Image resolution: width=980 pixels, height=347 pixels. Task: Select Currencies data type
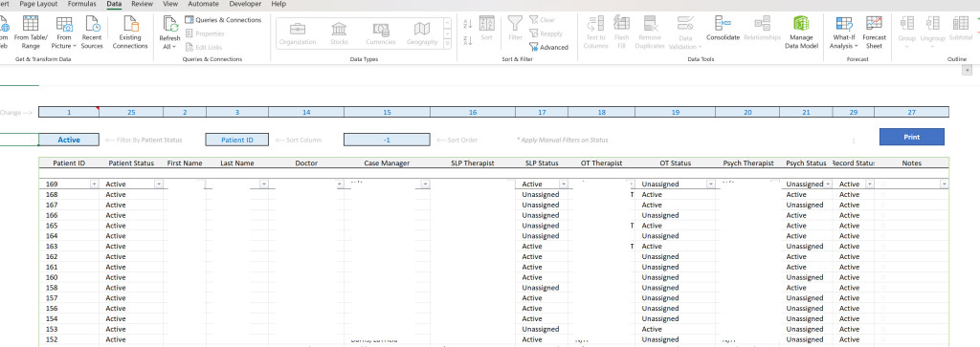[381, 33]
